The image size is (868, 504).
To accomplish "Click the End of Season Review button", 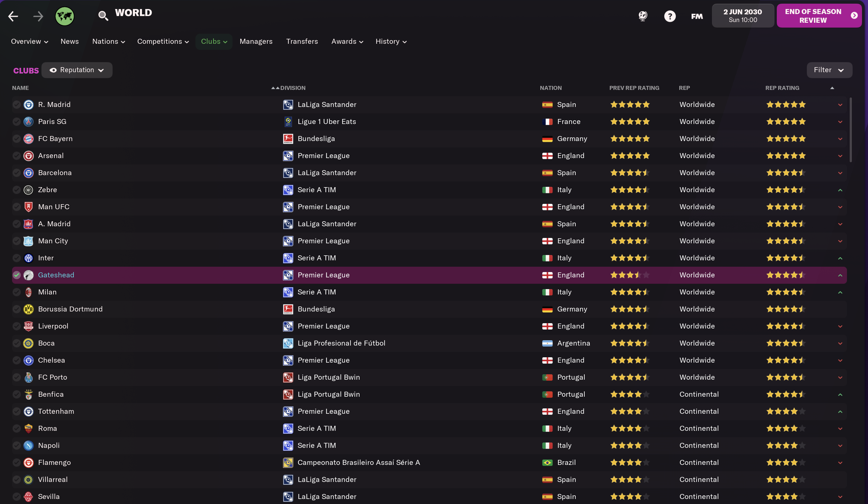I will coord(819,16).
